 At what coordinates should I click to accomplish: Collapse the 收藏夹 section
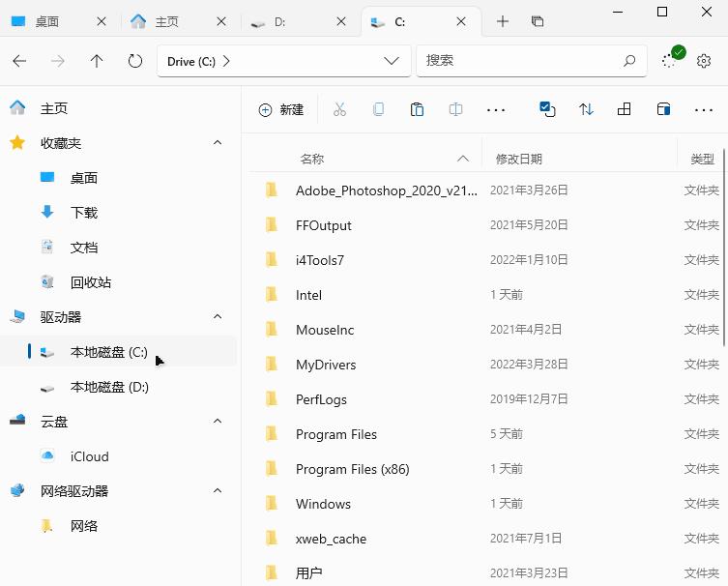218,143
